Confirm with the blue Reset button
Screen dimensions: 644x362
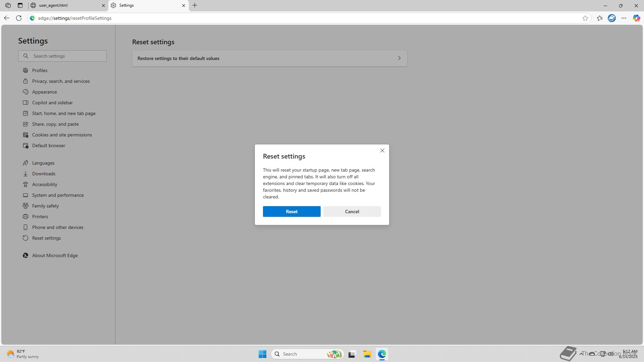[x=291, y=212]
